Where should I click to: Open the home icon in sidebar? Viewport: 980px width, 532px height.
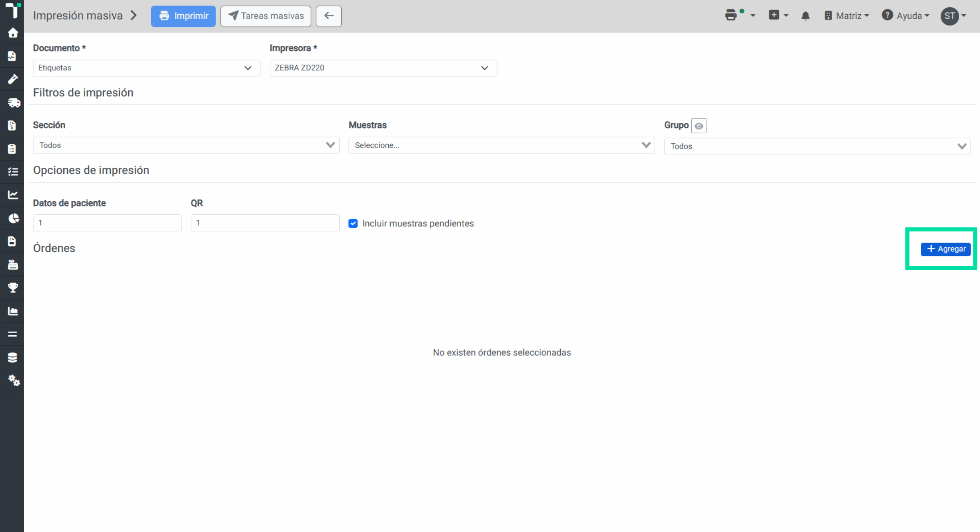point(13,33)
